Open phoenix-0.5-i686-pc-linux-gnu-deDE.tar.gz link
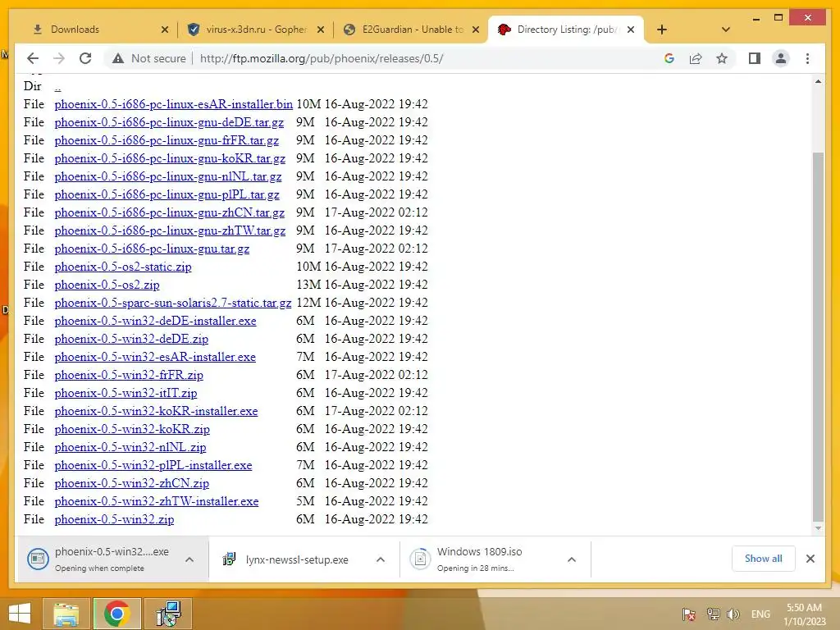 pyautogui.click(x=169, y=123)
